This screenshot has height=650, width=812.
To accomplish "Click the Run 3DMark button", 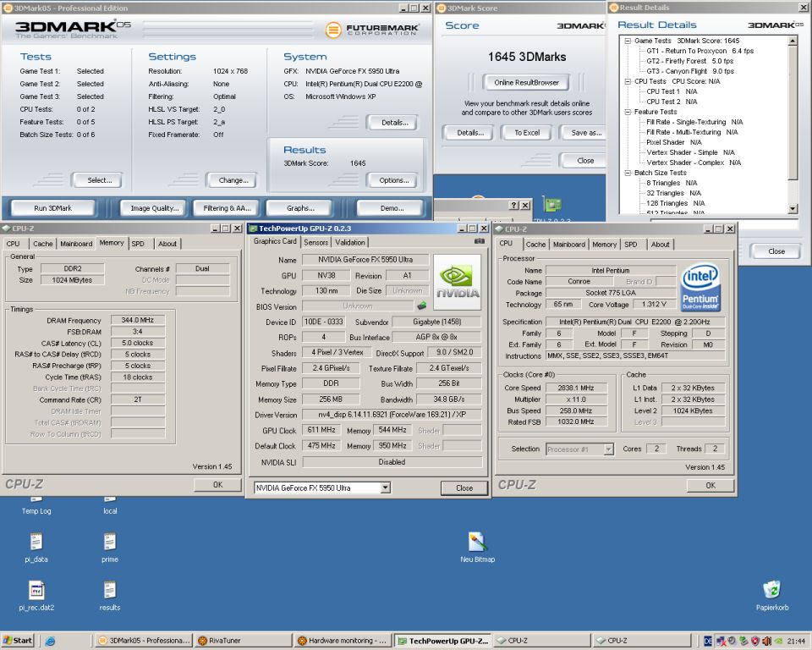I will (52, 208).
